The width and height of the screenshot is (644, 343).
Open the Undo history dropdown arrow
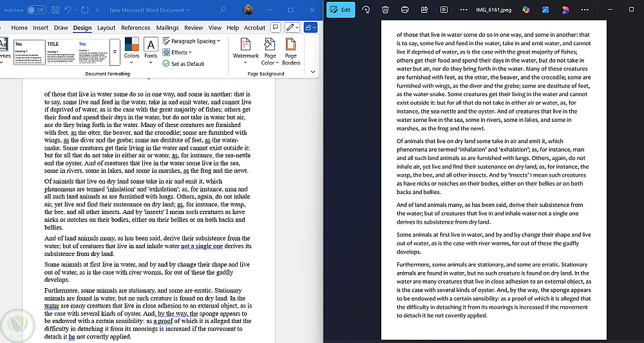[x=75, y=10]
